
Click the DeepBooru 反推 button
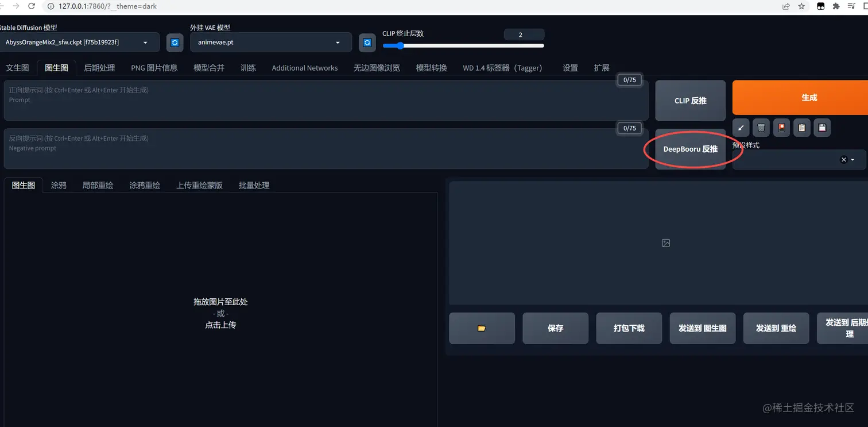[690, 149]
